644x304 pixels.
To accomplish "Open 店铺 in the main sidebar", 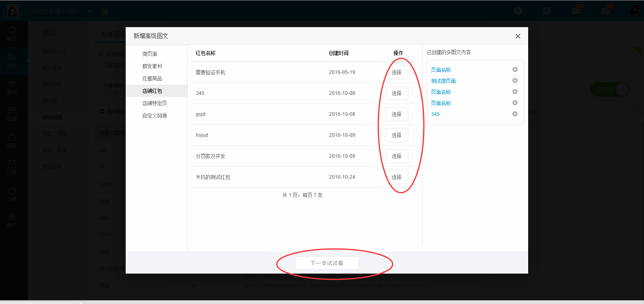I will tap(12, 114).
